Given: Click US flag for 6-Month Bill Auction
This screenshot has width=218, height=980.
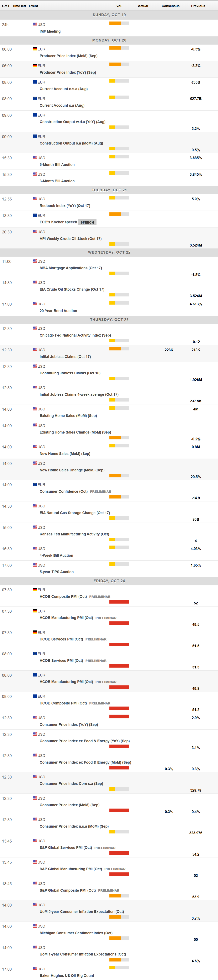Looking at the screenshot, I should tap(34, 157).
